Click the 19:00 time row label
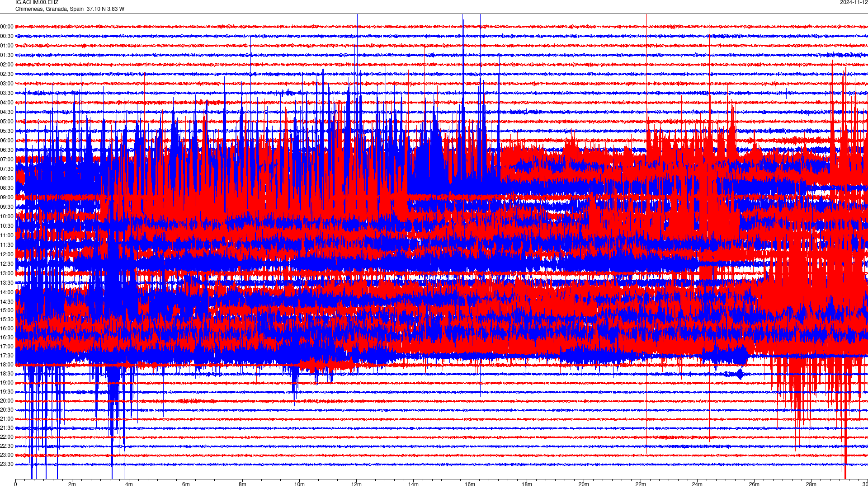The width and height of the screenshot is (868, 488). click(x=7, y=383)
